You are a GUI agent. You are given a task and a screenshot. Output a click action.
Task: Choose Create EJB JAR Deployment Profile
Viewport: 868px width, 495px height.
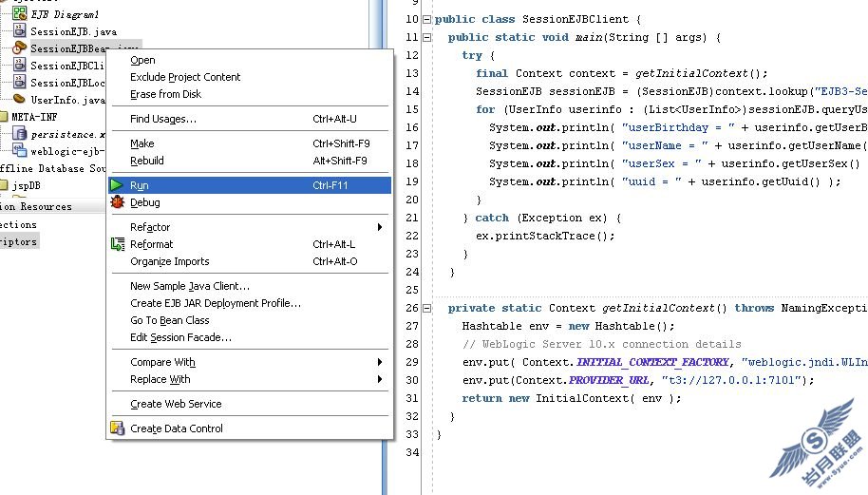[216, 303]
